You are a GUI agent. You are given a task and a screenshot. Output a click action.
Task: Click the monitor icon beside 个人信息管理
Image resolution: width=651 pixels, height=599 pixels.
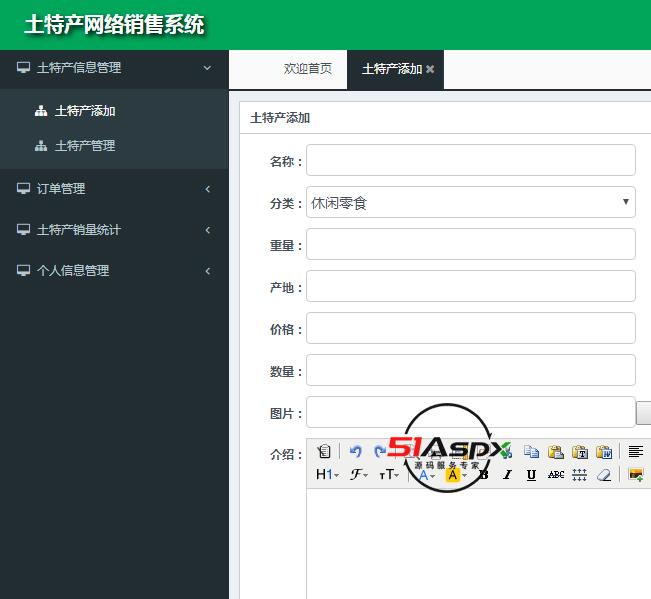23,271
